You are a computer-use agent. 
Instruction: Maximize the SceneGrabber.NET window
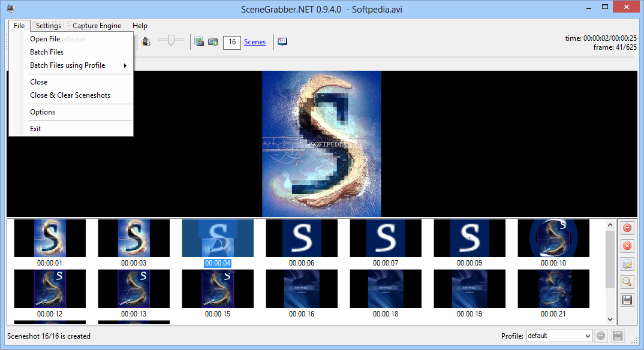click(604, 7)
